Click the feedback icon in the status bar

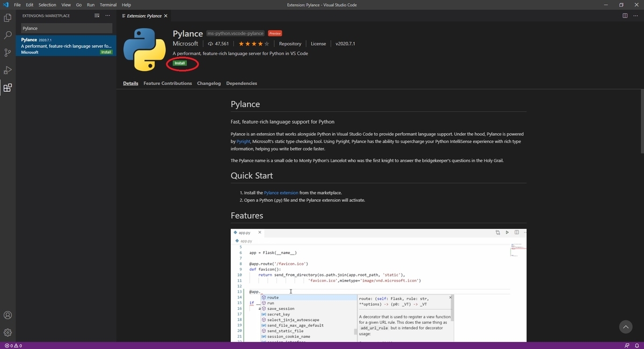[x=627, y=345]
